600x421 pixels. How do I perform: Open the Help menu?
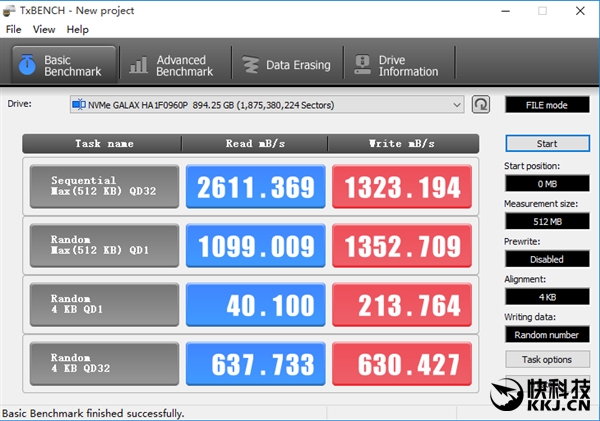(x=77, y=30)
